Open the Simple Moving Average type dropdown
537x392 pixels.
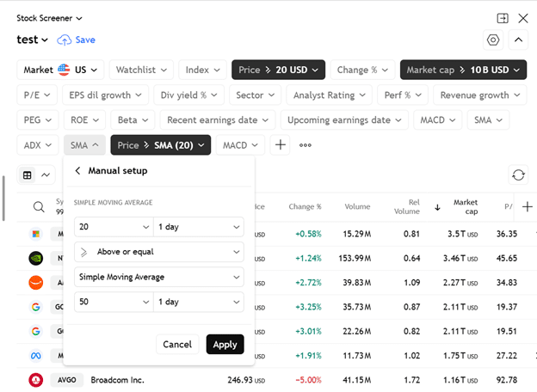pos(158,277)
